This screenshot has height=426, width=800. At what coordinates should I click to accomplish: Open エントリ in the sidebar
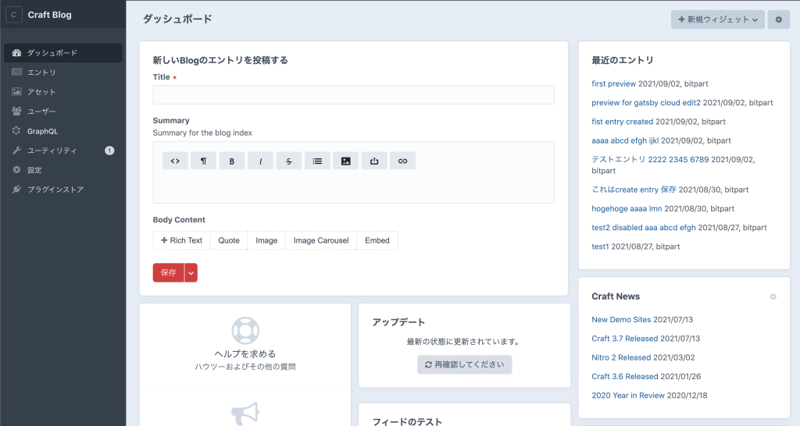point(41,72)
